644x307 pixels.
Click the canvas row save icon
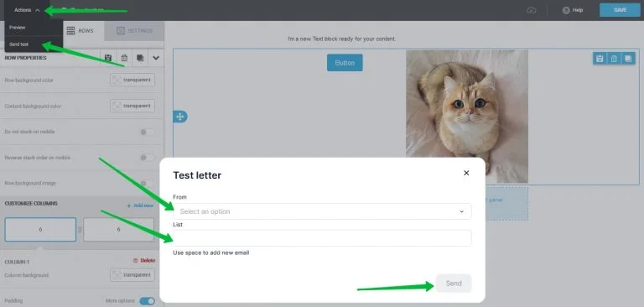point(600,59)
